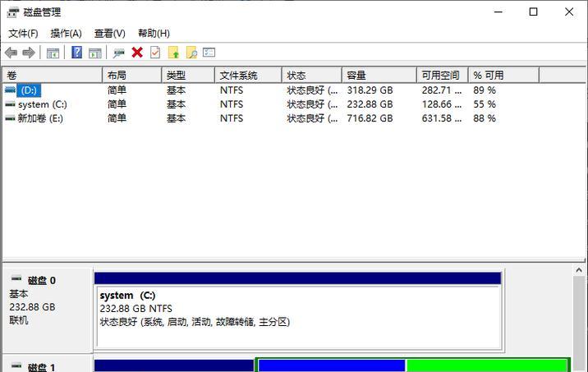Sort by the 卷 column header
The image size is (588, 372).
point(53,76)
